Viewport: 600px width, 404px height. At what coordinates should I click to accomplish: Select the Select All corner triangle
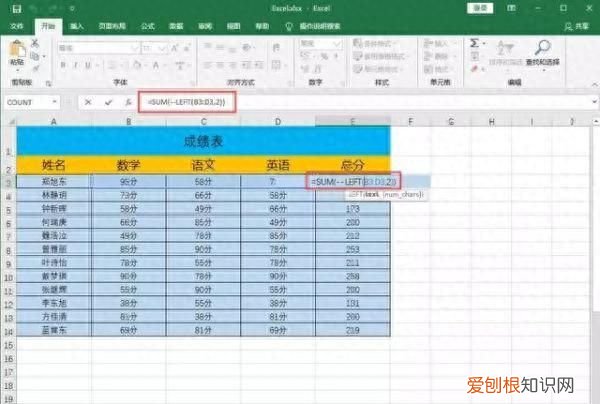11,122
